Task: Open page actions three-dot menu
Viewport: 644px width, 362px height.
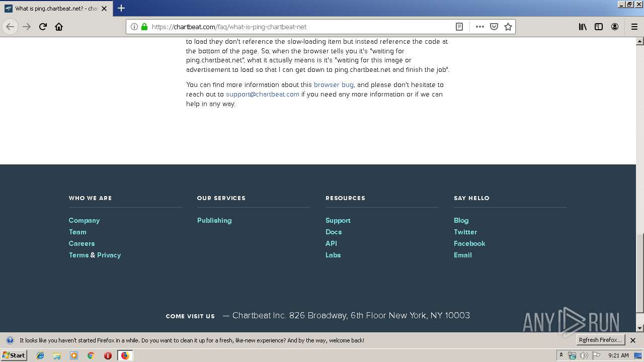Action: [480, 27]
